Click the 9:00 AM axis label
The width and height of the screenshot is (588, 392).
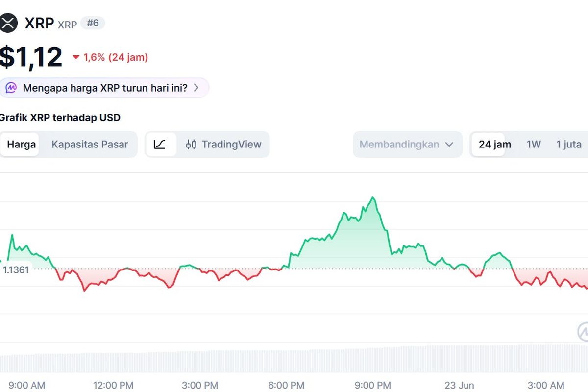27,386
